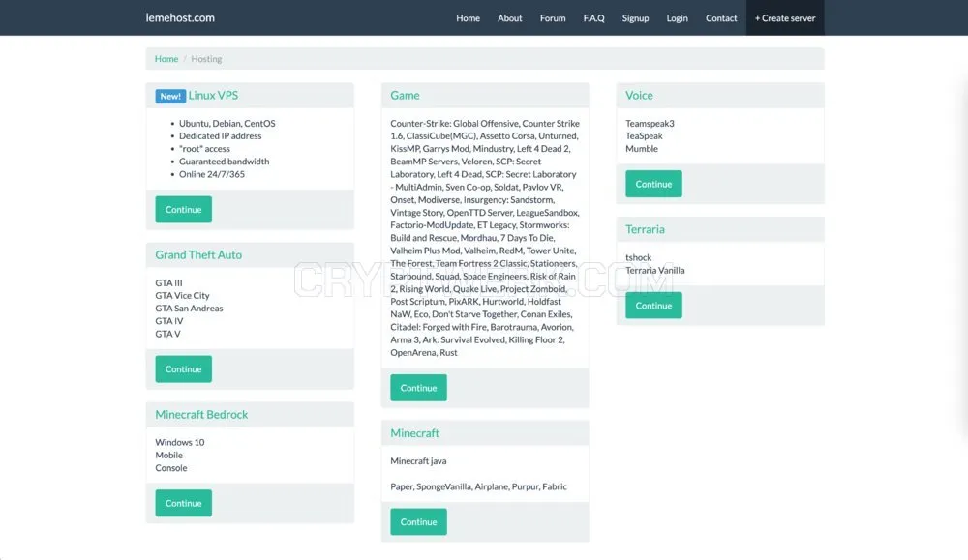
Task: Click the 'Mumble' text
Action: (642, 149)
